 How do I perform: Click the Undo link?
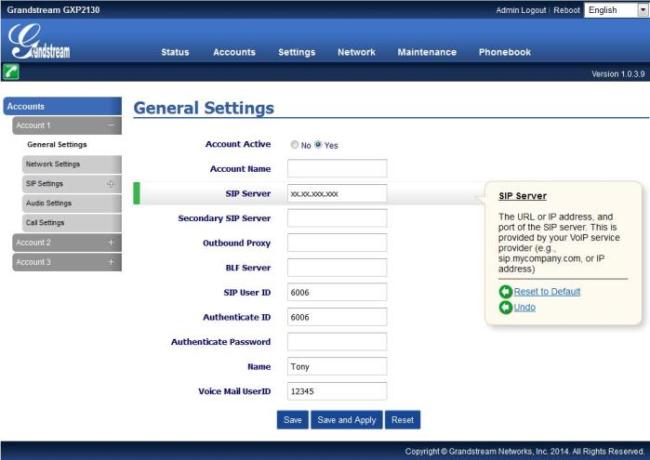pyautogui.click(x=524, y=307)
